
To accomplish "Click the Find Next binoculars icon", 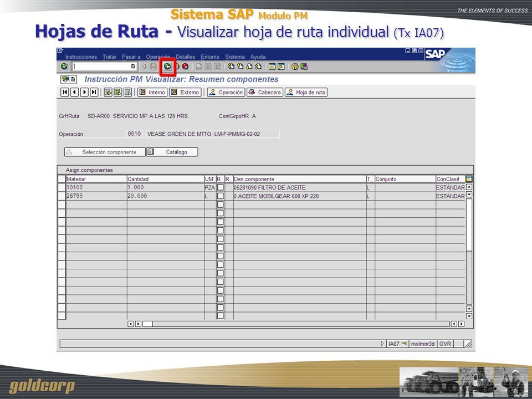I will tap(217, 66).
